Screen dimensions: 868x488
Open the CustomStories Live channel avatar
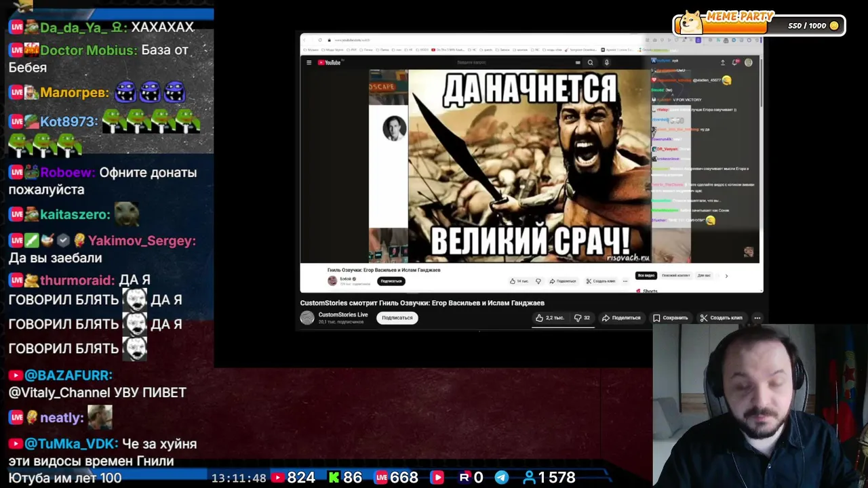(307, 318)
